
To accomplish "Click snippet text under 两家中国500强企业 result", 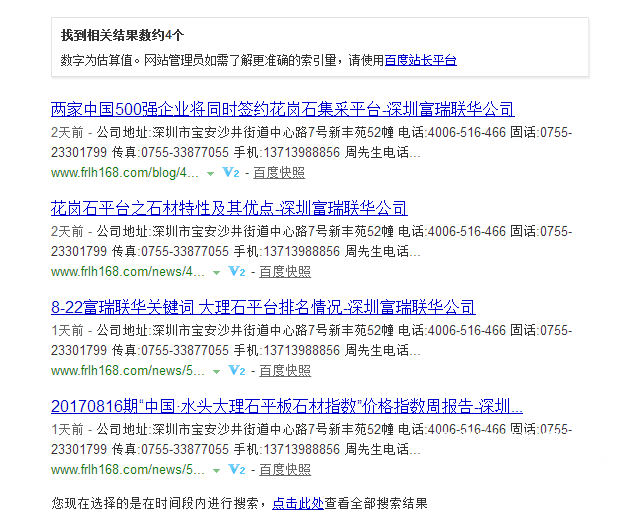I will click(312, 142).
